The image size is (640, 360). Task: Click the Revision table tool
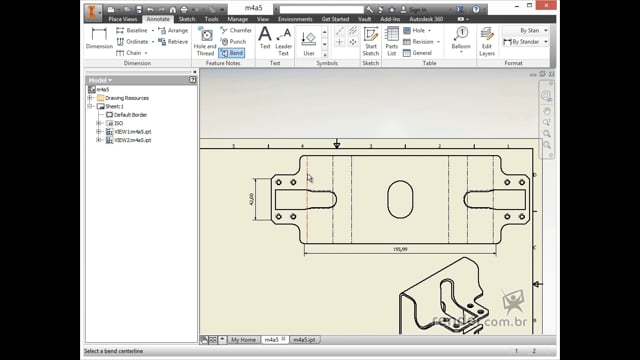418,42
